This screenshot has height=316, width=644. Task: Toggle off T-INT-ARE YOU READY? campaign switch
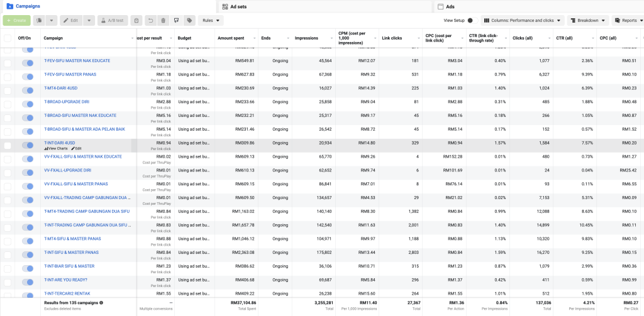coord(28,282)
